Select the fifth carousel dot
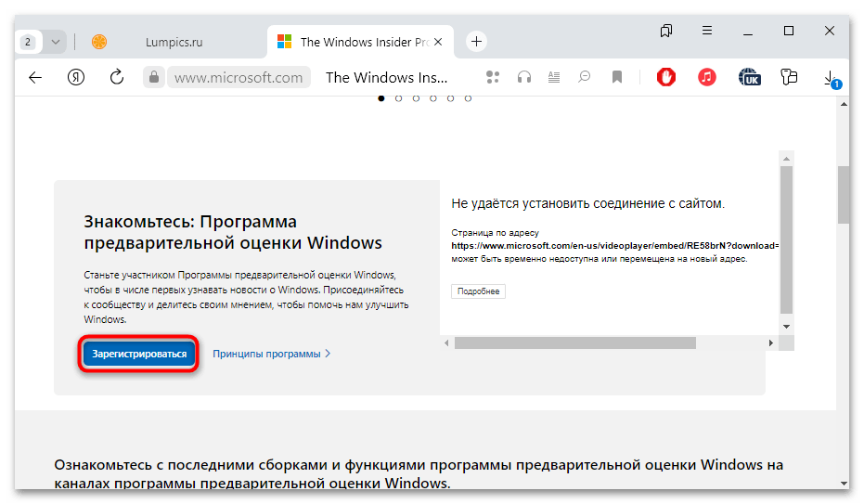This screenshot has height=504, width=864. coord(451,98)
